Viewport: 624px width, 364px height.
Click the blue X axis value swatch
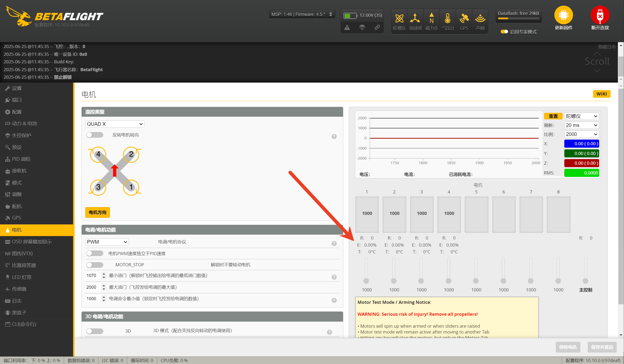(581, 144)
